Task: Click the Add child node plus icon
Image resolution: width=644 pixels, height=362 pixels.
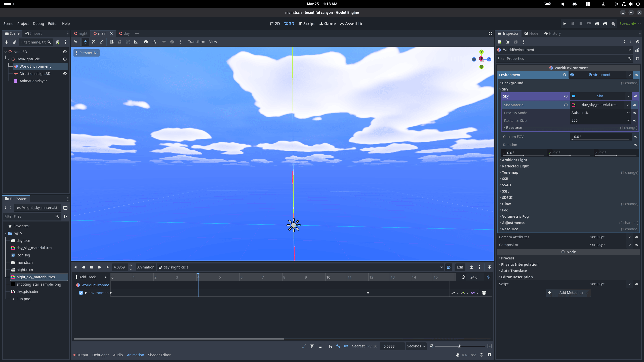Action: pyautogui.click(x=7, y=42)
